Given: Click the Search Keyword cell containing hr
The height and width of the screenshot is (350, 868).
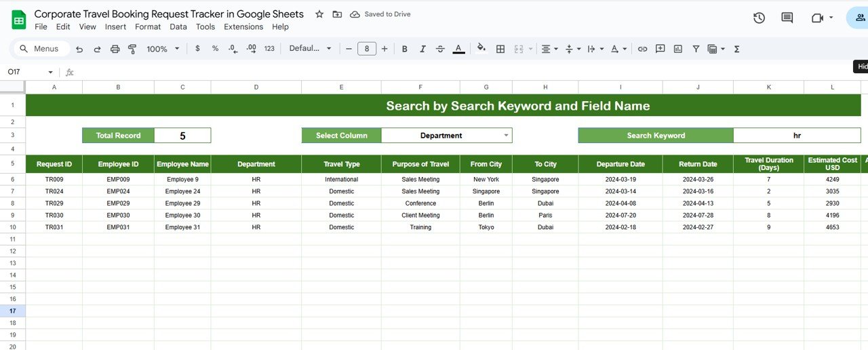Looking at the screenshot, I should 797,136.
